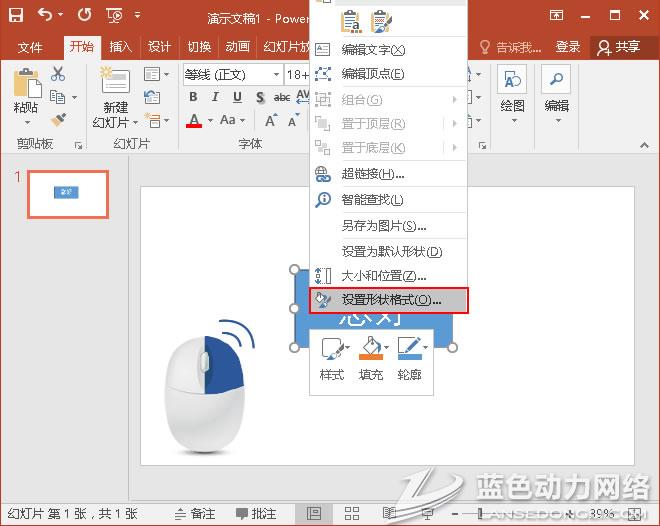Click the Fill paint bucket icon
The width and height of the screenshot is (660, 526).
[x=369, y=349]
